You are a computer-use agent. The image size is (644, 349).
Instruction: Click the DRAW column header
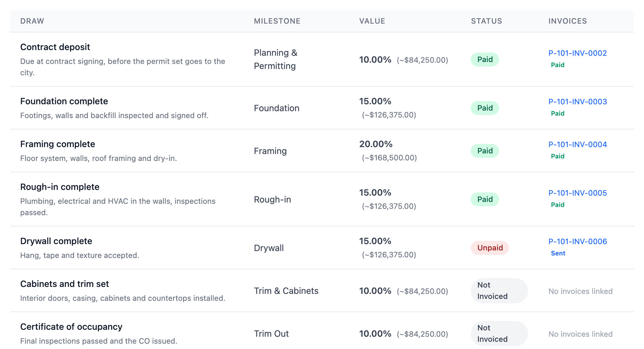32,21
